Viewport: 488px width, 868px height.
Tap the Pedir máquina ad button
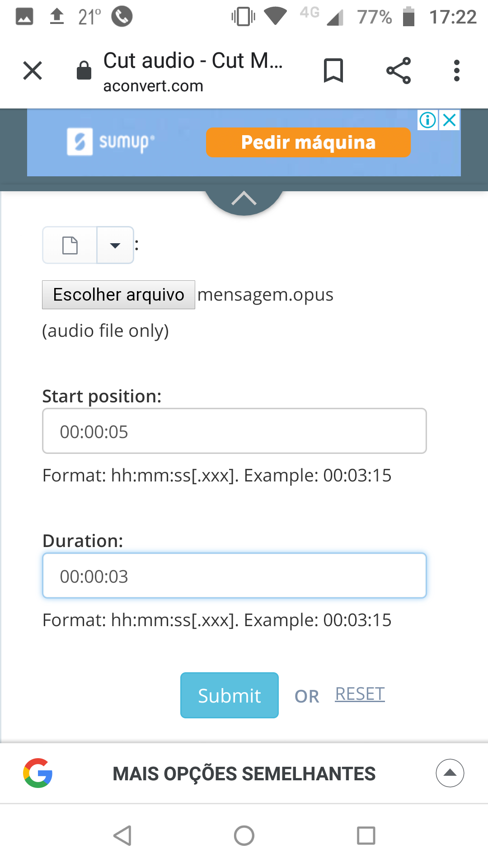point(308,142)
